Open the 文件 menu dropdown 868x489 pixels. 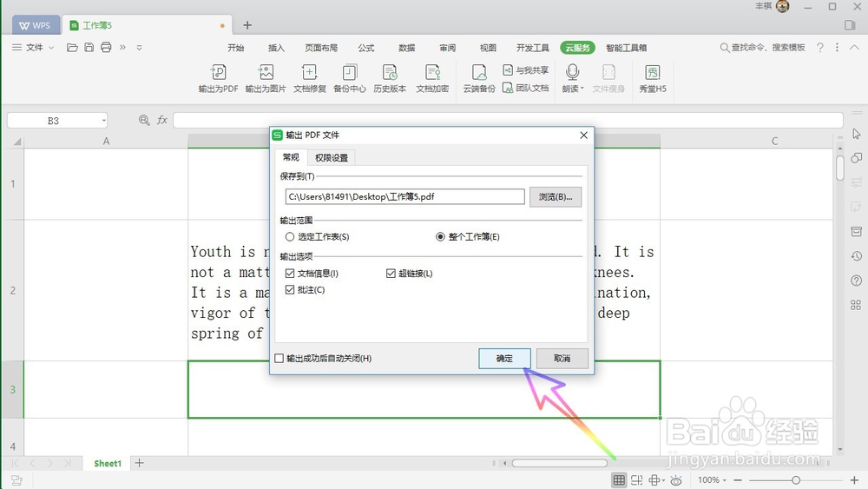[33, 48]
